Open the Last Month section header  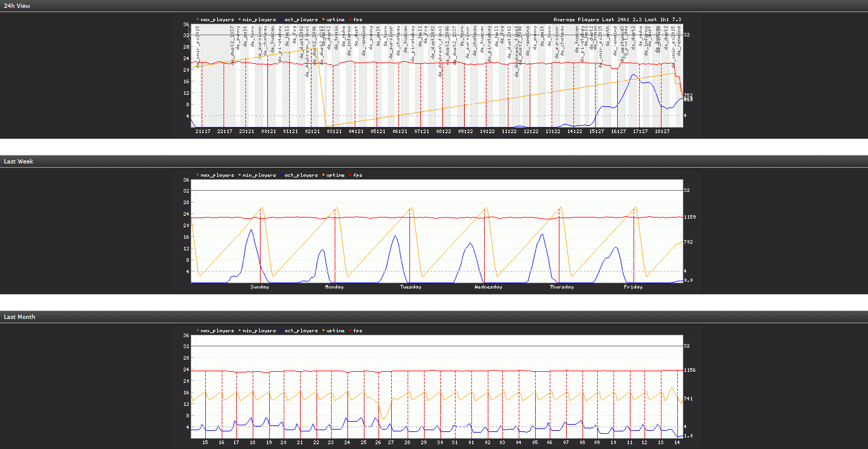(19, 317)
